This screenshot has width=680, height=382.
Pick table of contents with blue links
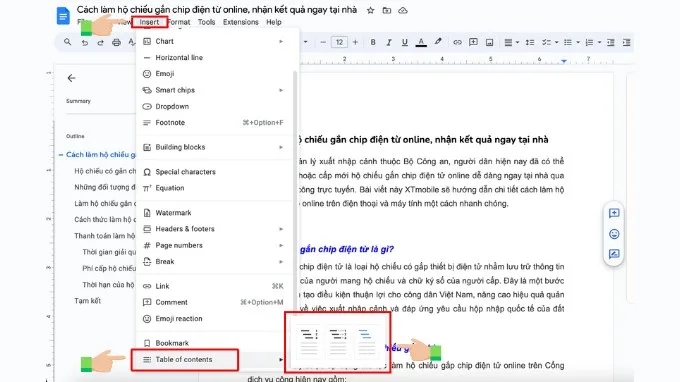pyautogui.click(x=366, y=341)
